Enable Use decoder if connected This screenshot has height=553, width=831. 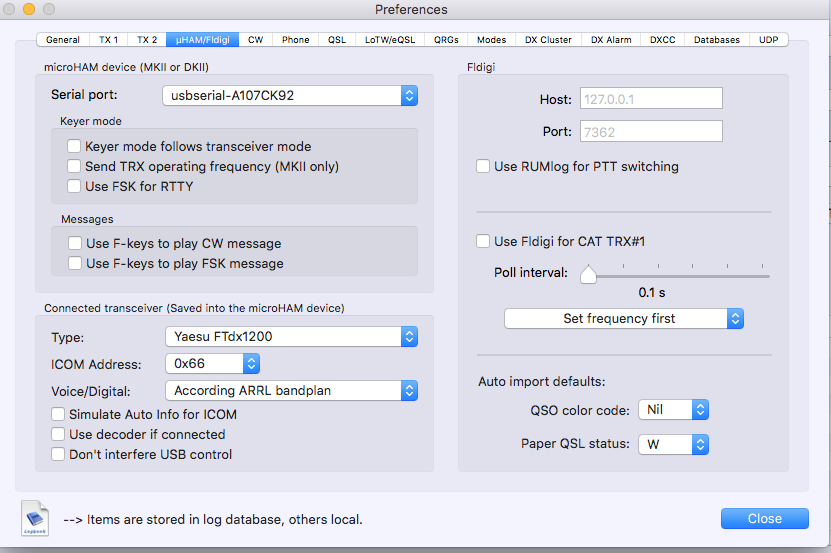click(x=58, y=434)
